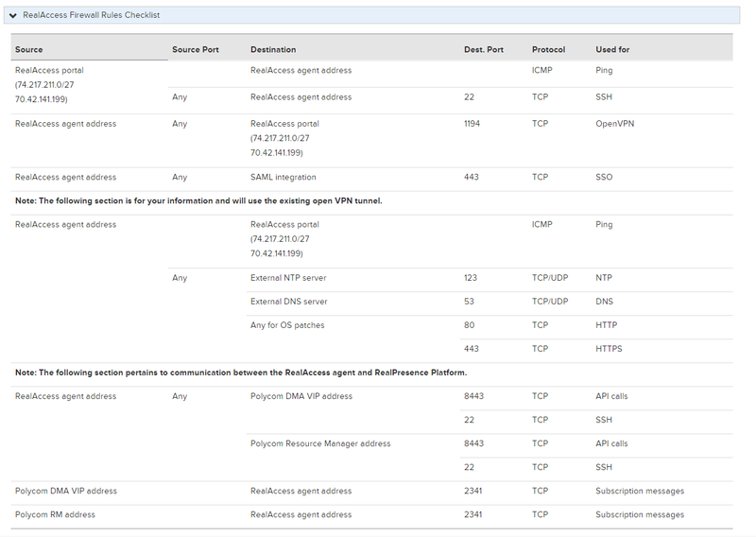Select RealAccess agent address destination in Ping row
756x537 pixels.
pos(301,70)
